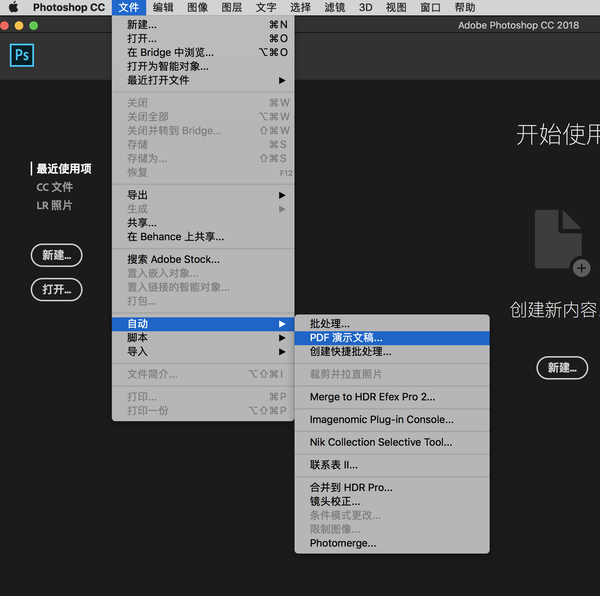Viewport: 600px width, 596px height.
Task: Open the 3D menu
Action: tap(365, 7)
